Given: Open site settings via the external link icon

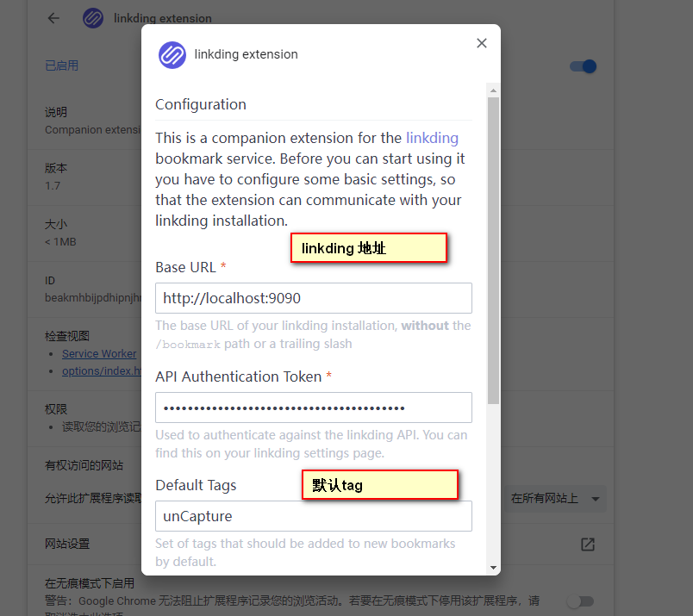Looking at the screenshot, I should point(587,544).
